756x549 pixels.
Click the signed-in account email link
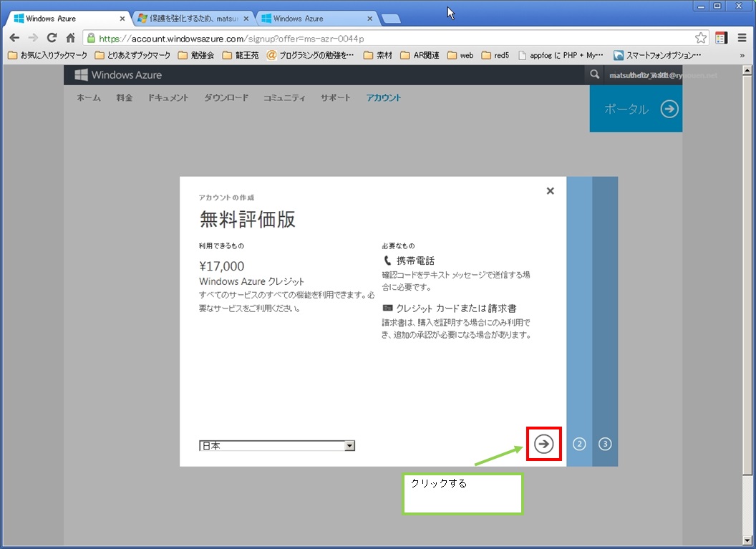coord(663,75)
